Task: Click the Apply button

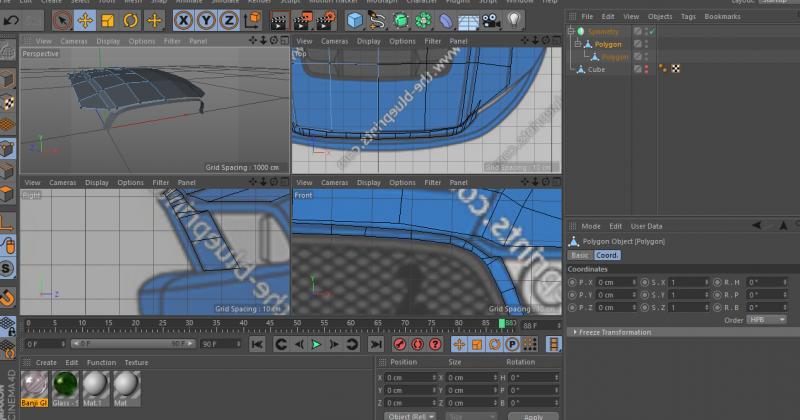Action: click(533, 415)
